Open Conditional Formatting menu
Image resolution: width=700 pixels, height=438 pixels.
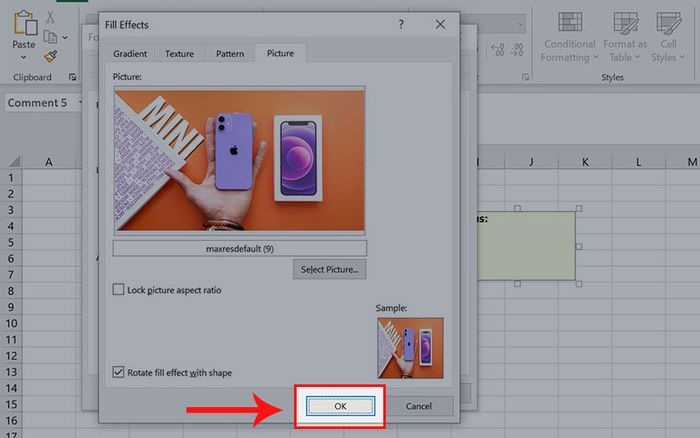[570, 38]
